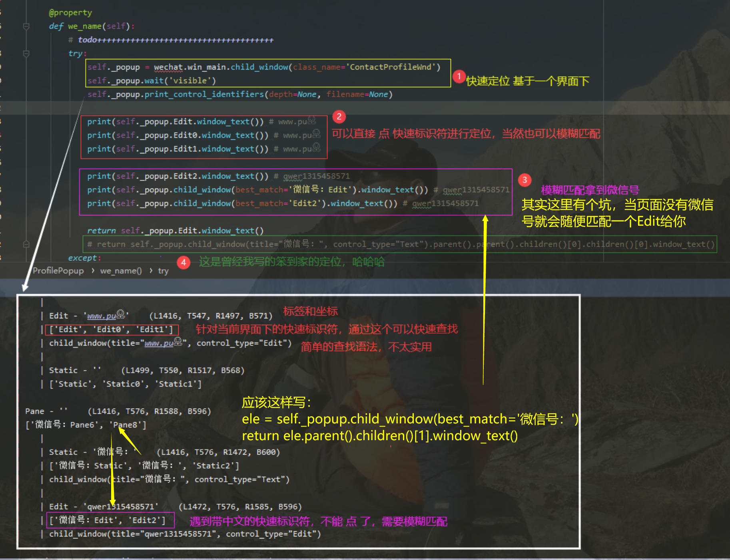Viewport: 730px width, 560px height.
Task: Select ProfilePopup in the breadcrumb bar
Action: 58,270
